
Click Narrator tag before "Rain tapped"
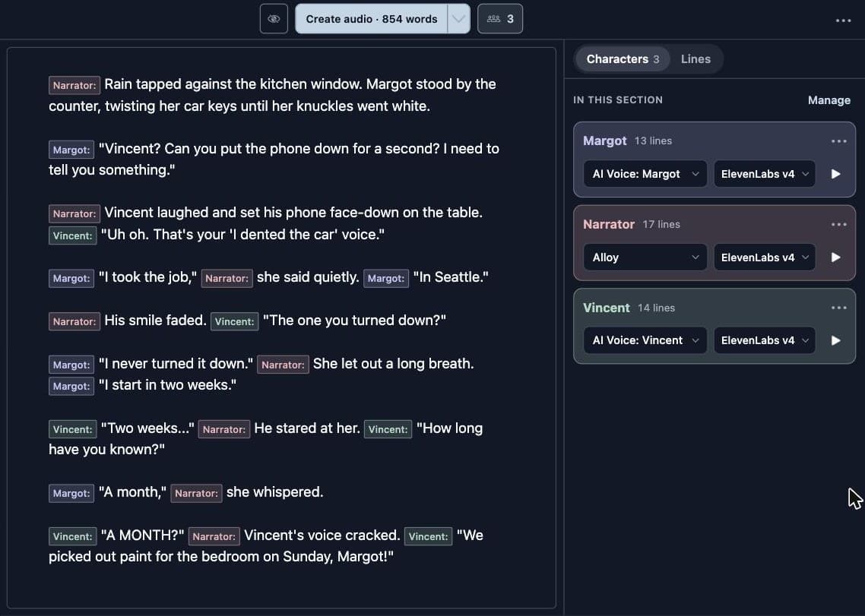74,86
